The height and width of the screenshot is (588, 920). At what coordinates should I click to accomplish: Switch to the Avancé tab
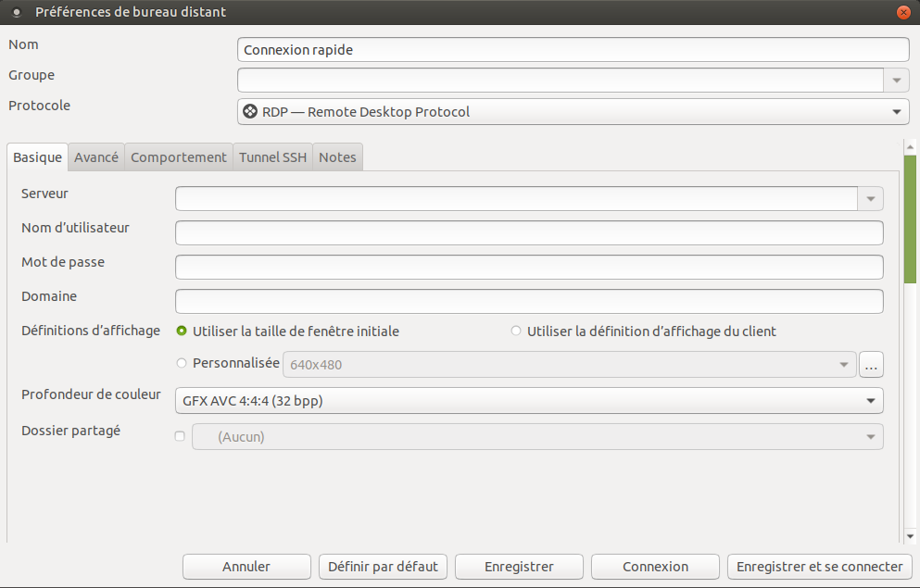96,157
